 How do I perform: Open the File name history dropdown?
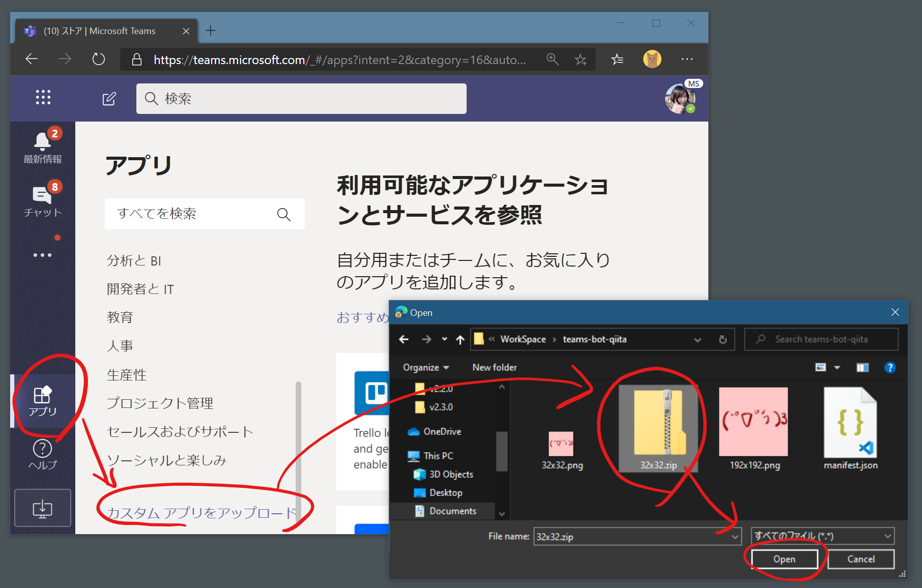click(735, 537)
